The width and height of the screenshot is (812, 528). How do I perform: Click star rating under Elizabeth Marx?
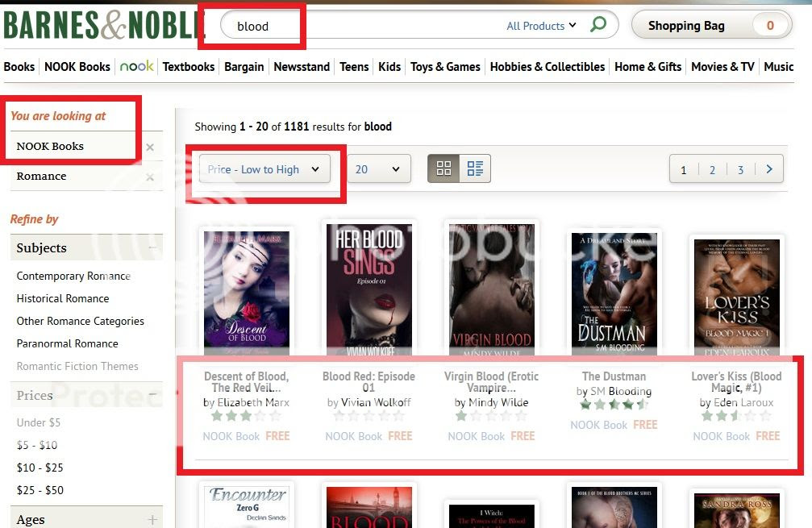pos(247,416)
